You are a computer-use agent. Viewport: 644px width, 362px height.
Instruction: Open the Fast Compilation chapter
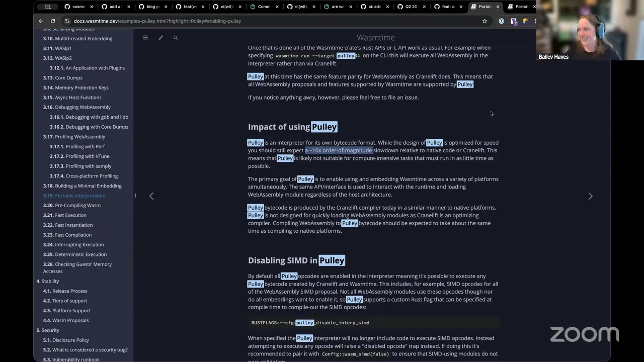[67, 235]
